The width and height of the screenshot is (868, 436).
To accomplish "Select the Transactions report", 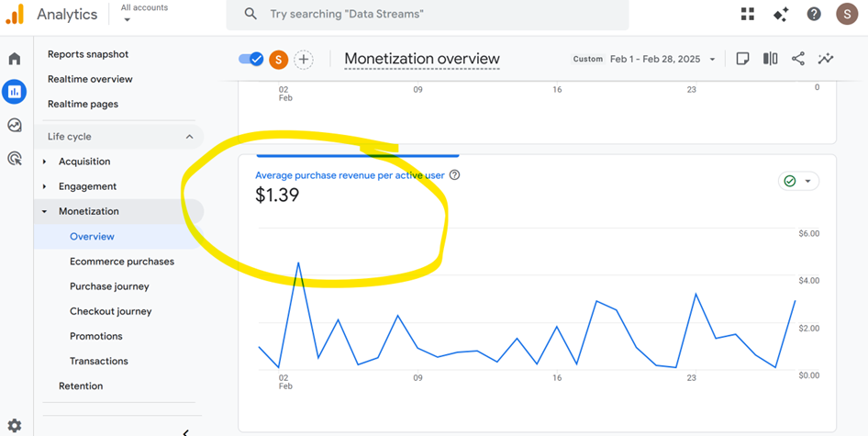I will tap(99, 361).
